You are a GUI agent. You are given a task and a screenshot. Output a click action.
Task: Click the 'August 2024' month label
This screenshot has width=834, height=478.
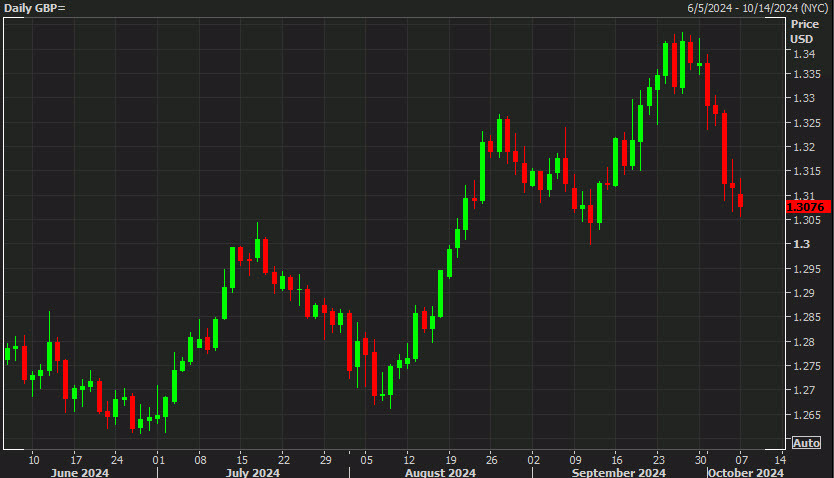click(440, 472)
